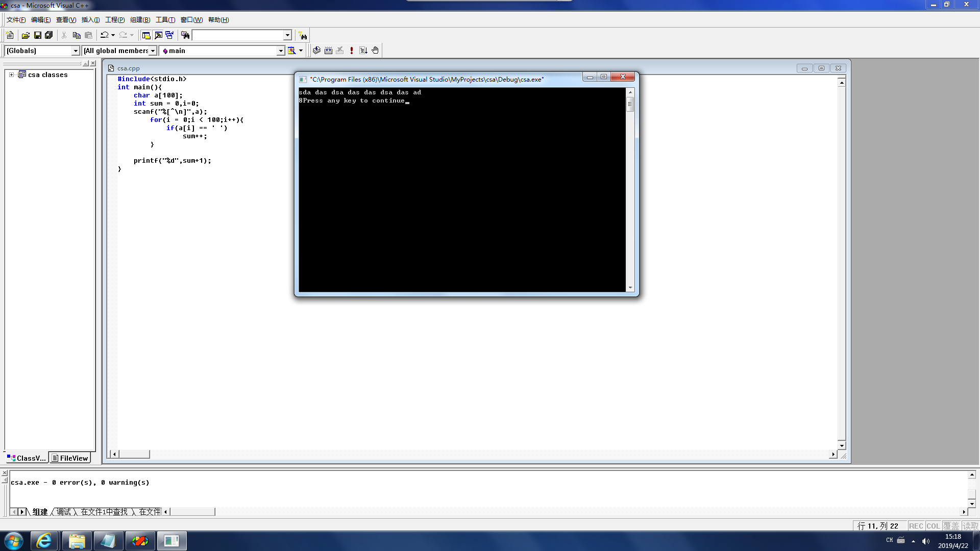The height and width of the screenshot is (551, 980).
Task: Click the New Text File icon
Action: coord(10,35)
